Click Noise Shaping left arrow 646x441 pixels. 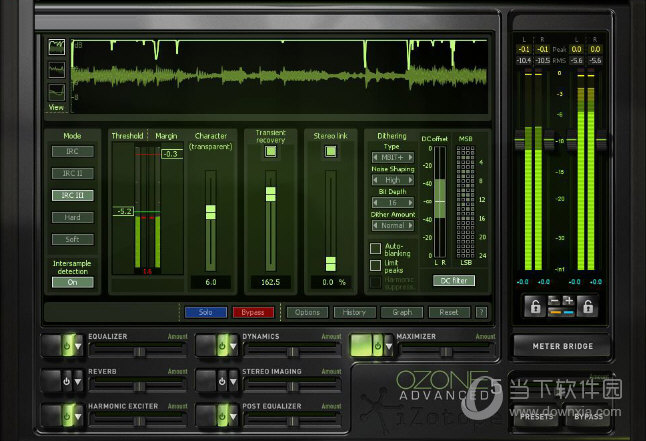[x=375, y=180]
